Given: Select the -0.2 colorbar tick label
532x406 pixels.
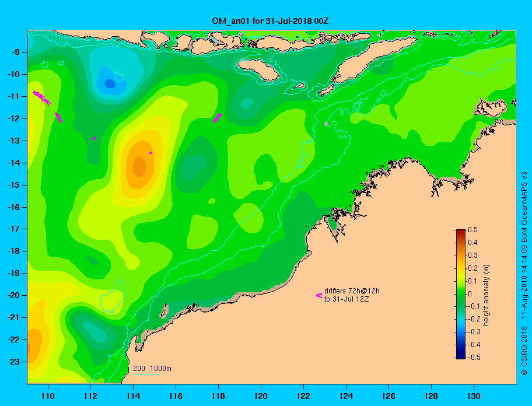Looking at the screenshot, I should click(474, 319).
